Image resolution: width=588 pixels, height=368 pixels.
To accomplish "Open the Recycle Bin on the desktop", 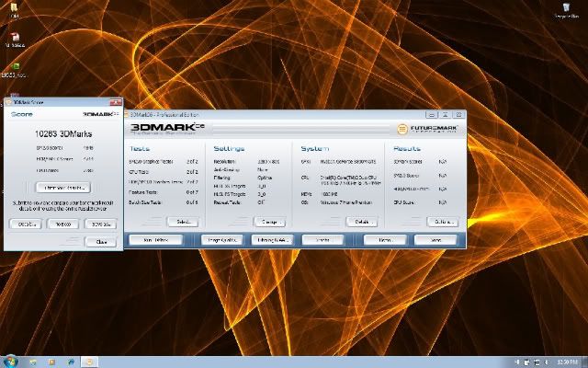I will click(566, 10).
